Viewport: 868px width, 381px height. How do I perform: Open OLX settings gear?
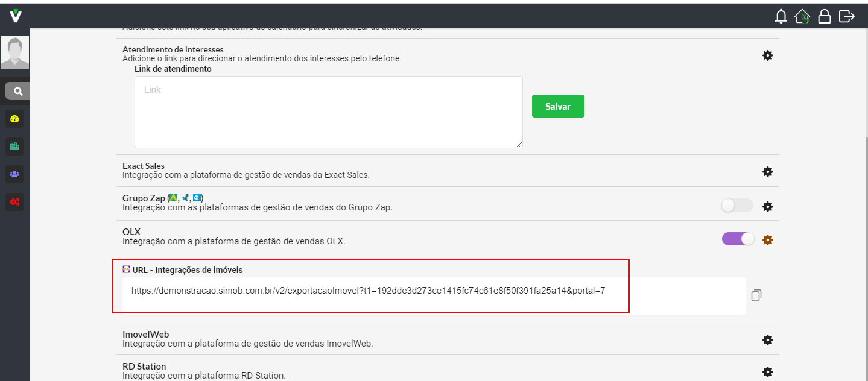[x=768, y=240]
